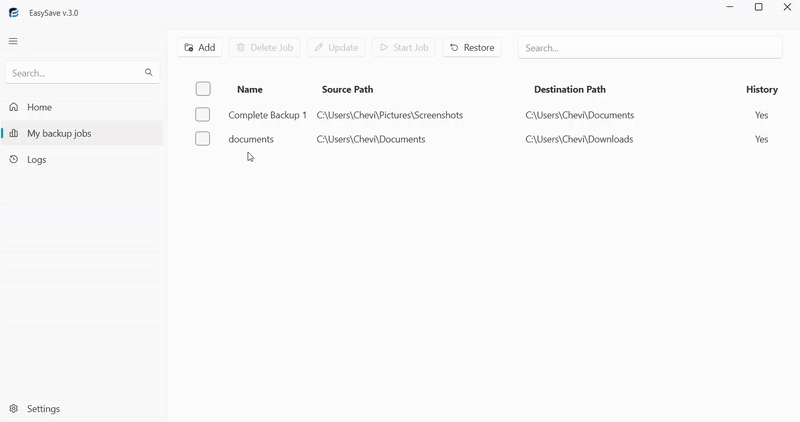
Task: Click the EasySave v.3.0 window title
Action: [x=54, y=13]
